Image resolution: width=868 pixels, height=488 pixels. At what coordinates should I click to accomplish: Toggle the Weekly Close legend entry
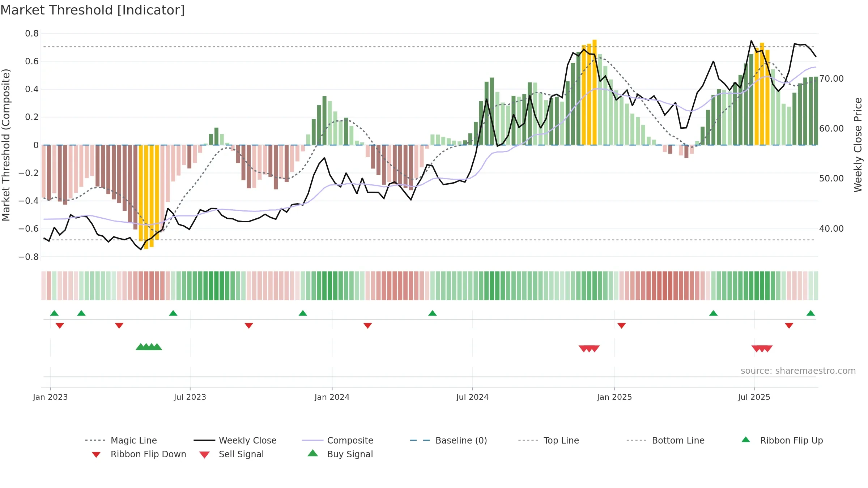pos(235,440)
